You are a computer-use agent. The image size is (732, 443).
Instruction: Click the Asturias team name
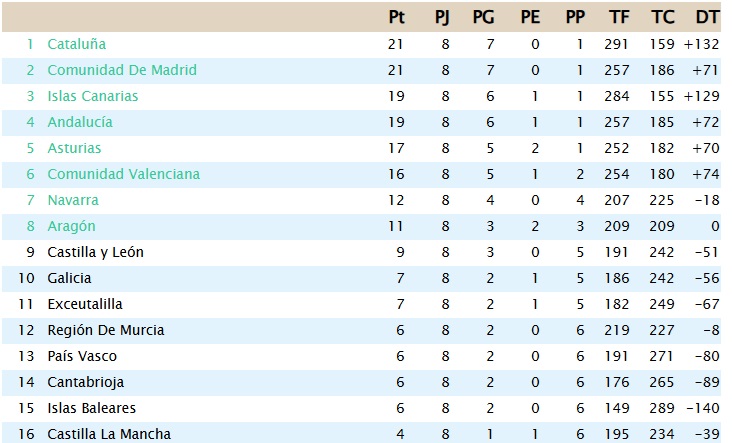74,148
